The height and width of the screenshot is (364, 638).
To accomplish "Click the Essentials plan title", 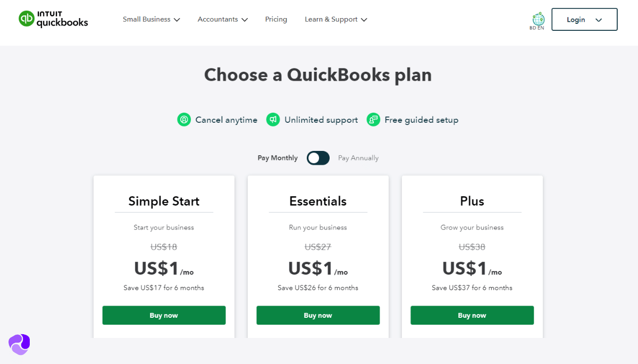I will click(x=318, y=201).
